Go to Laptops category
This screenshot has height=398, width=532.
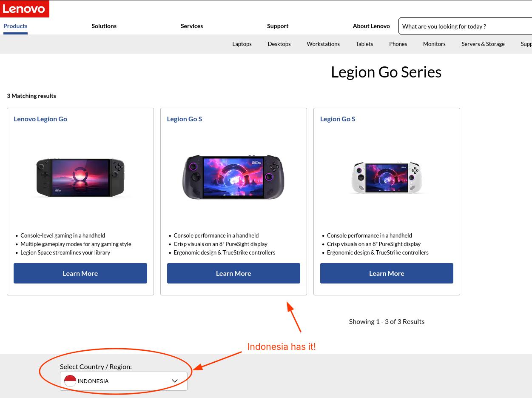(242, 44)
